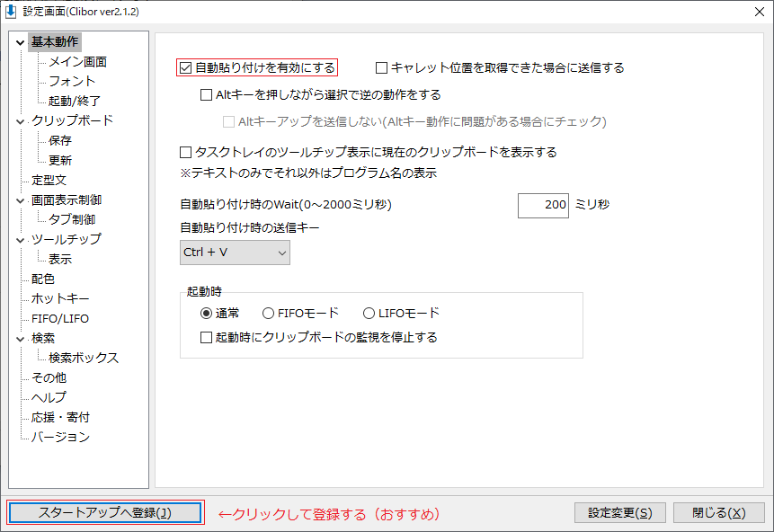The width and height of the screenshot is (774, 532).
Task: Open 検索ボックス settings page
Action: tap(84, 358)
